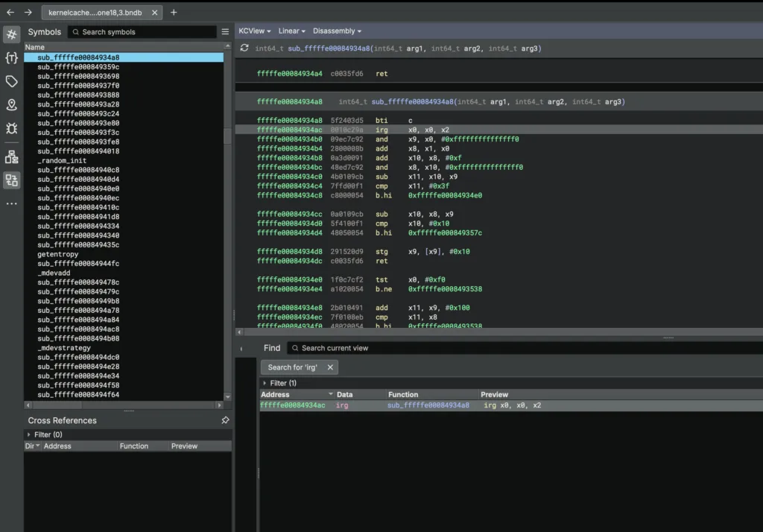
Task: Click the Function column header in Find results
Action: coord(431,395)
